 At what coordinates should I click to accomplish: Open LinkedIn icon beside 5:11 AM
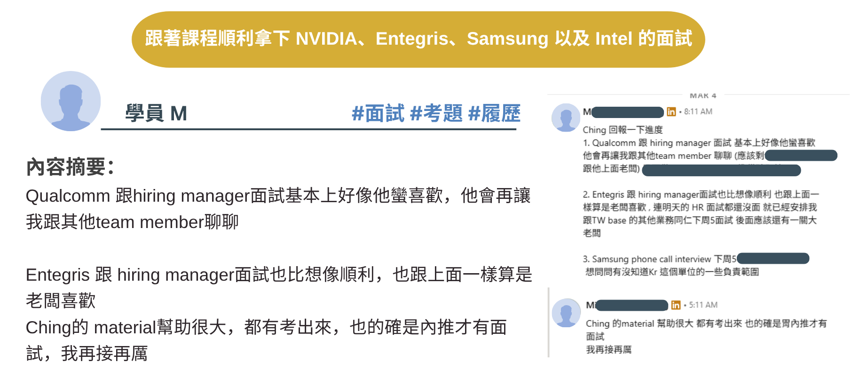(676, 305)
